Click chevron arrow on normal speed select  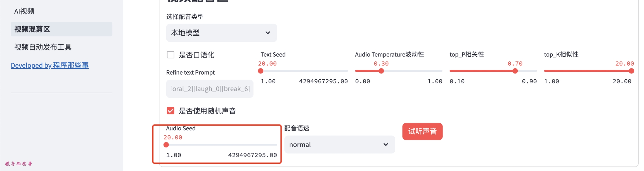(386, 145)
